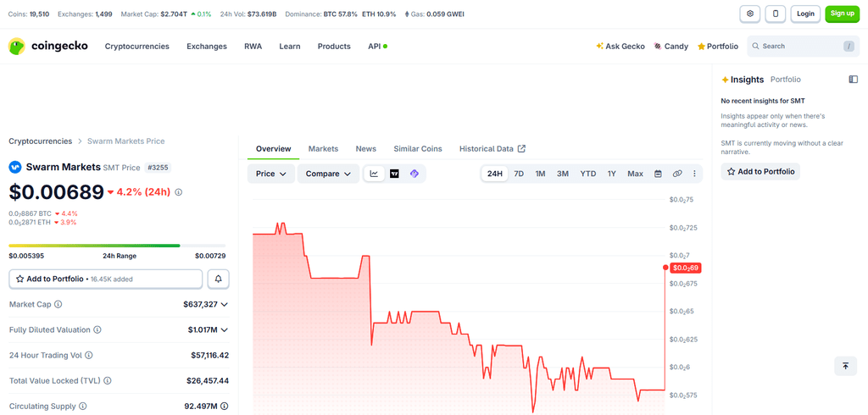Add to Portfolio button with 16.45K added

pyautogui.click(x=106, y=279)
